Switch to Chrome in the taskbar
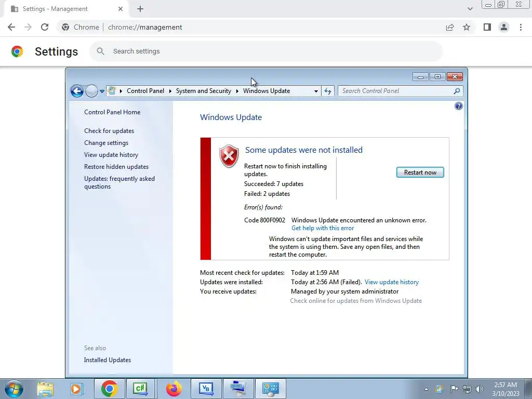 click(x=109, y=389)
